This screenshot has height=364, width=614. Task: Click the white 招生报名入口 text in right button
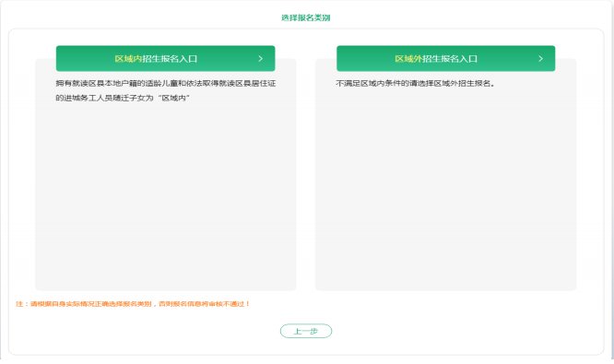click(x=450, y=59)
